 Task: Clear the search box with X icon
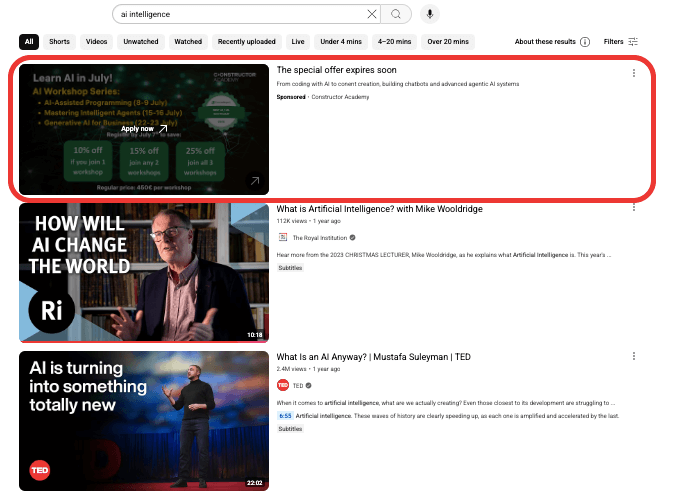click(372, 14)
